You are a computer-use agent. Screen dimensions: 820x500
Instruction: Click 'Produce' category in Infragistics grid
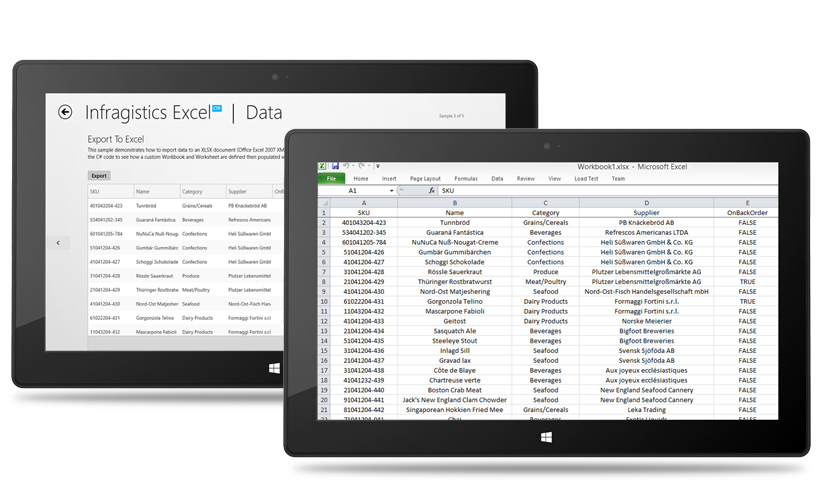(191, 276)
